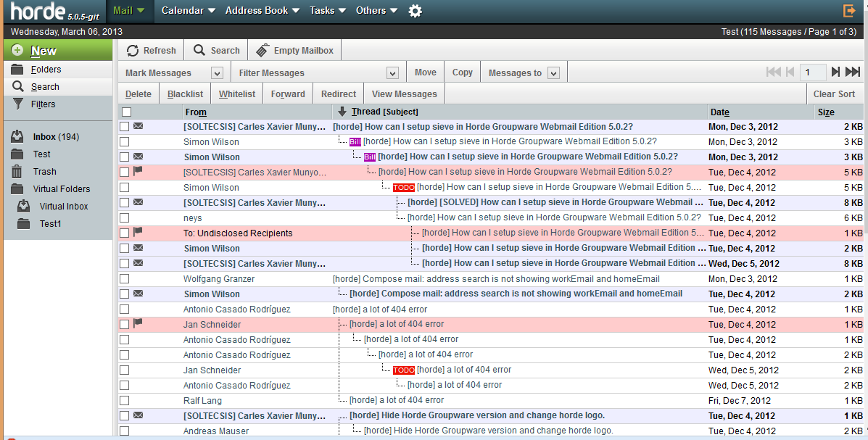Click the Search magnifier icon in sidebar
Screen dimensions: 868x440
click(17, 86)
